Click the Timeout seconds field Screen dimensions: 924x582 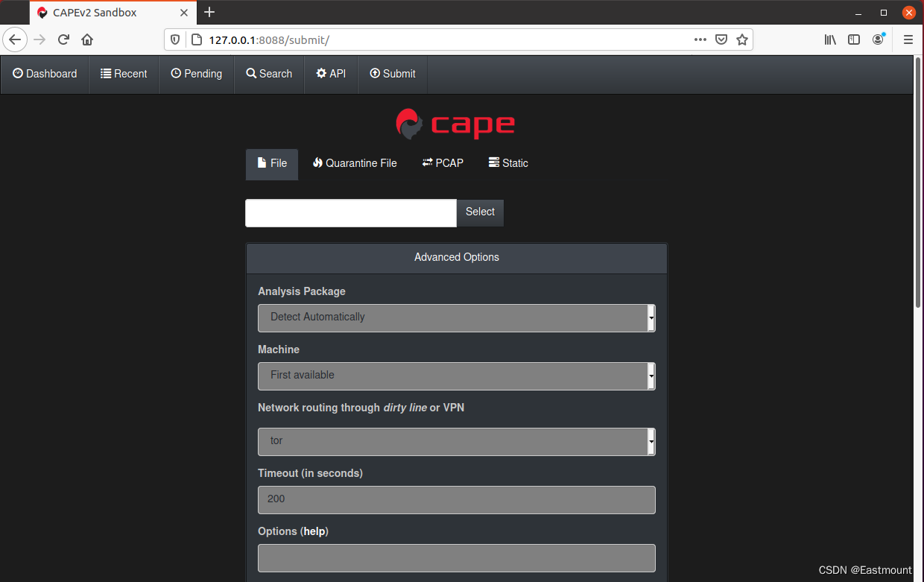pyautogui.click(x=457, y=499)
